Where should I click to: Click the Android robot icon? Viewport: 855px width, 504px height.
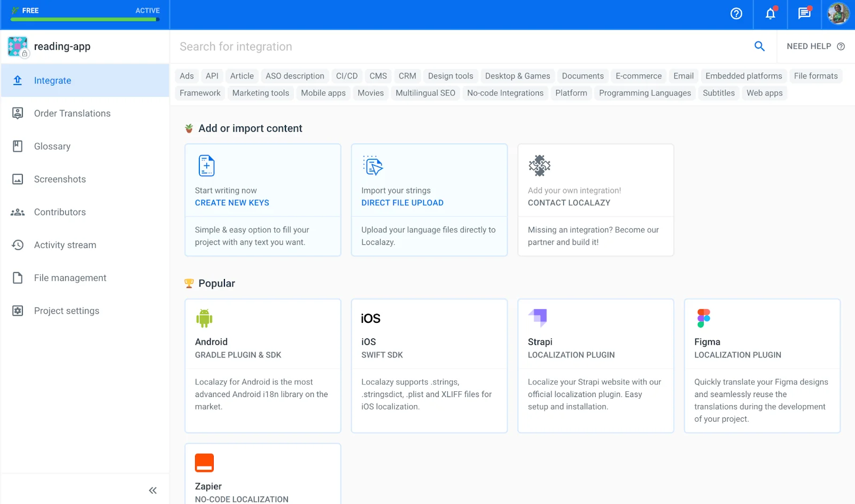[204, 319]
